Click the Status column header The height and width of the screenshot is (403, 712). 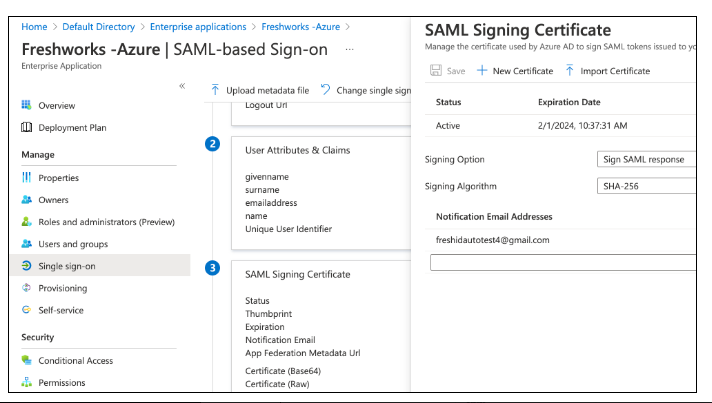pyautogui.click(x=448, y=102)
